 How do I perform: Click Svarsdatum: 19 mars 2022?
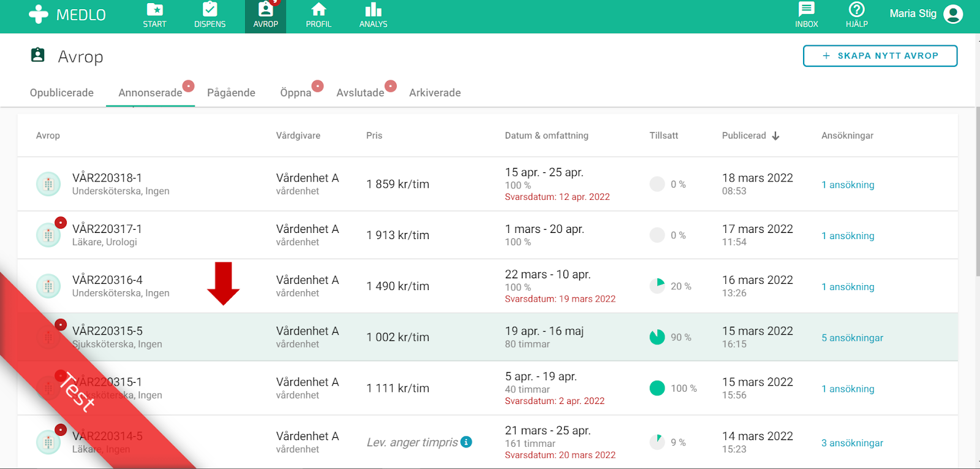point(560,299)
